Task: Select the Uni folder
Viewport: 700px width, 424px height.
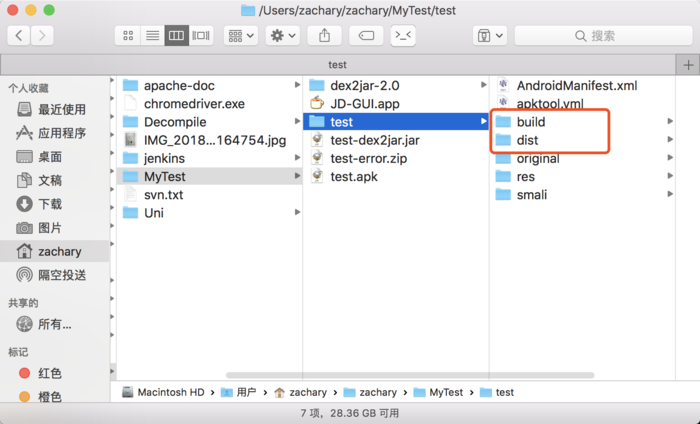Action: [209, 213]
